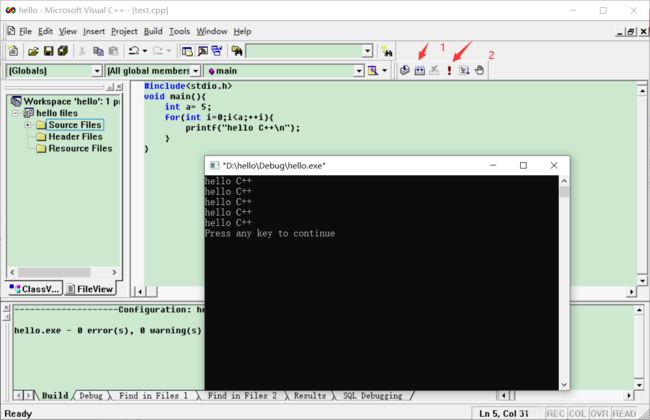Image resolution: width=650 pixels, height=420 pixels.
Task: Click the Cut scissors icon
Action: point(82,51)
